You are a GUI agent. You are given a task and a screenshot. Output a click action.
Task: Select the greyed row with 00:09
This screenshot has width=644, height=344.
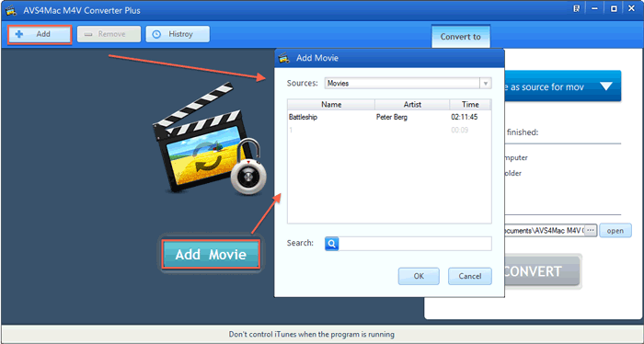pyautogui.click(x=389, y=130)
